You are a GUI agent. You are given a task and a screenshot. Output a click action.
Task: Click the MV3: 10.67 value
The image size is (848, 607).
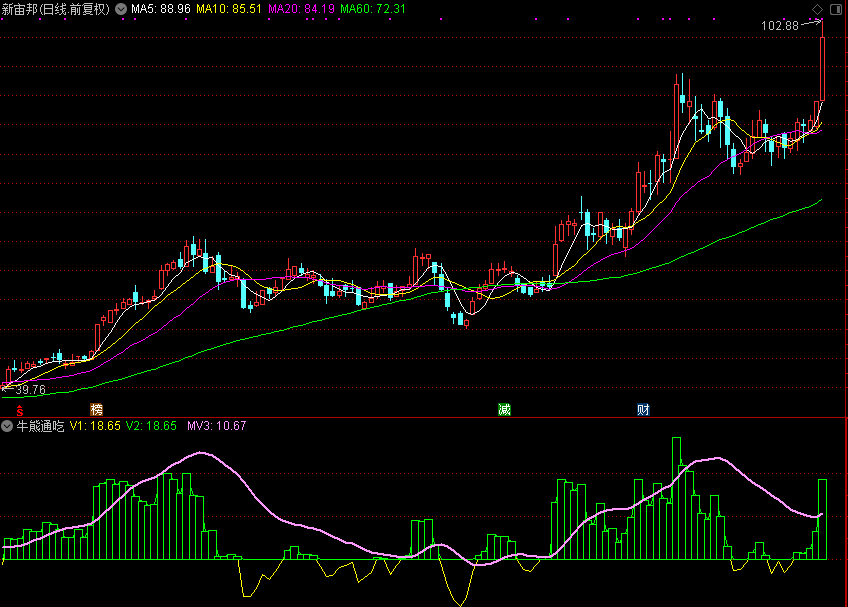click(x=217, y=426)
